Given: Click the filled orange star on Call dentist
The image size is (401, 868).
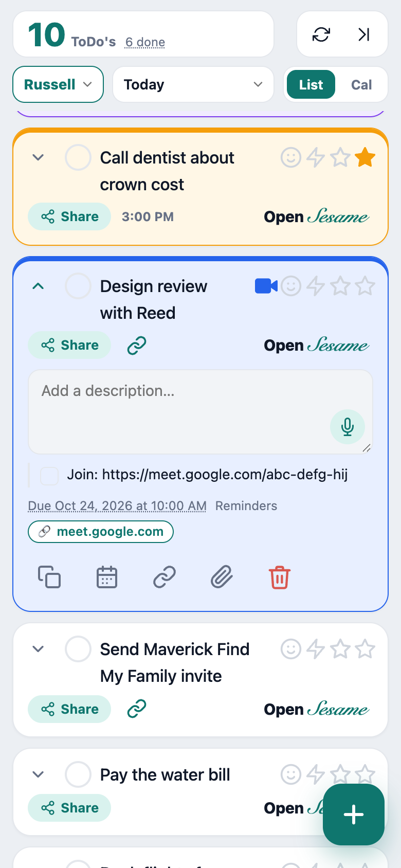Looking at the screenshot, I should pos(365,157).
